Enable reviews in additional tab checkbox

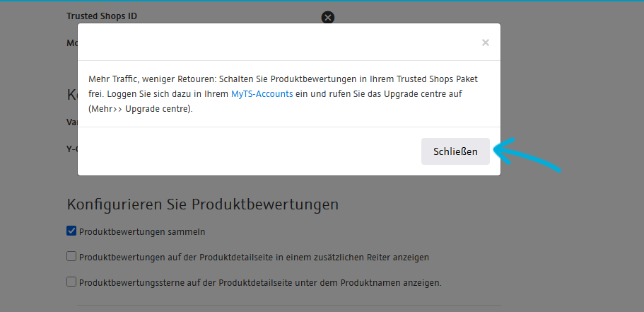[71, 257]
